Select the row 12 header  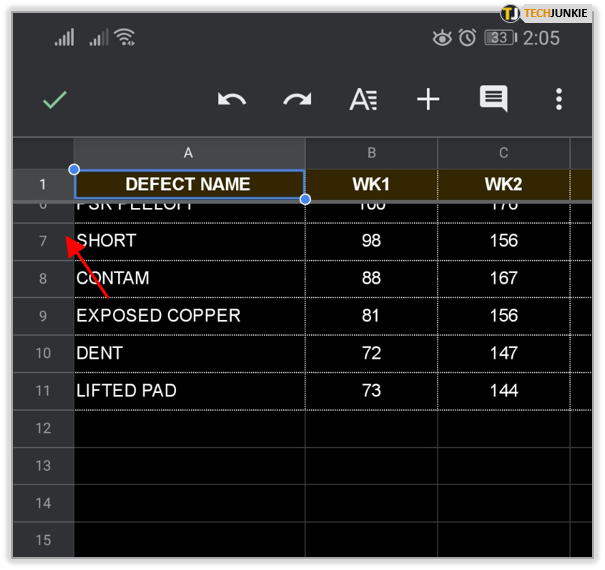click(43, 428)
